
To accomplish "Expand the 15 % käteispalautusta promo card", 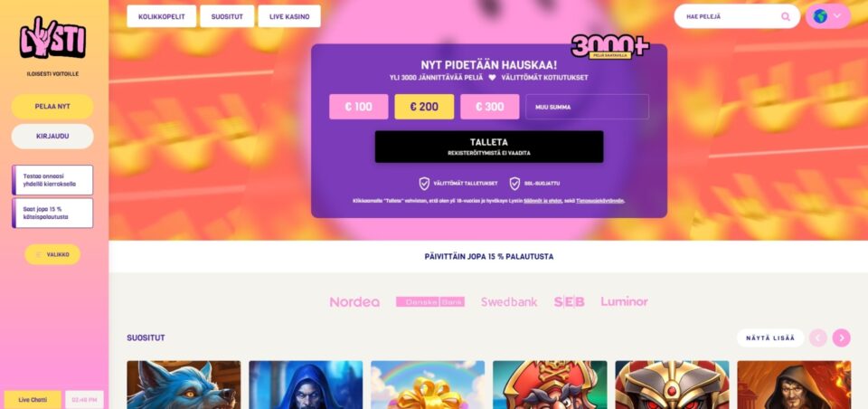I will point(52,214).
